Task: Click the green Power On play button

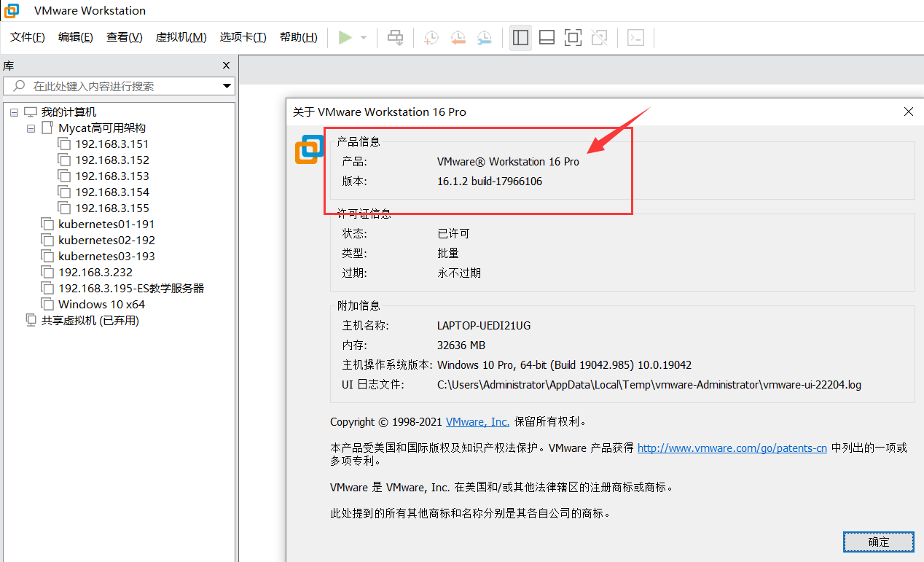Action: coord(345,37)
